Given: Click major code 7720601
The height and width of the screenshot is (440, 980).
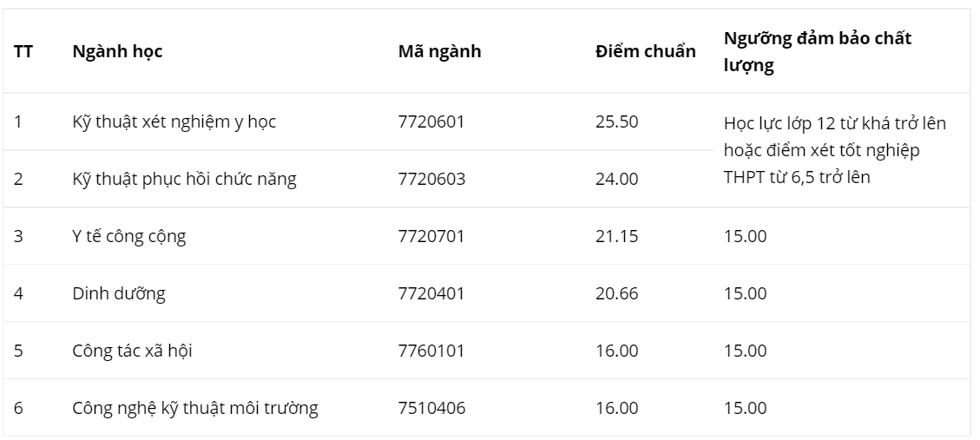Looking at the screenshot, I should [431, 121].
